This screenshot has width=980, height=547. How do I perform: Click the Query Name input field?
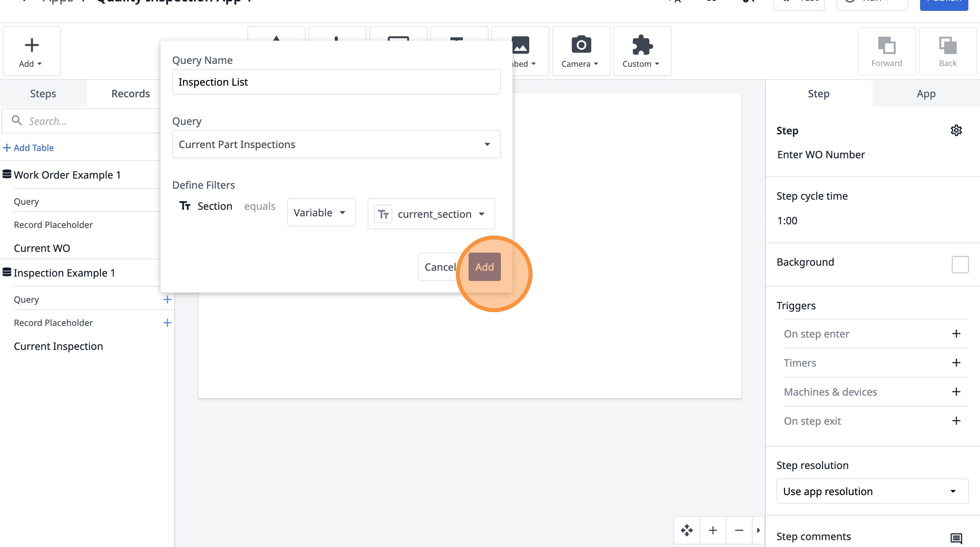pos(336,82)
